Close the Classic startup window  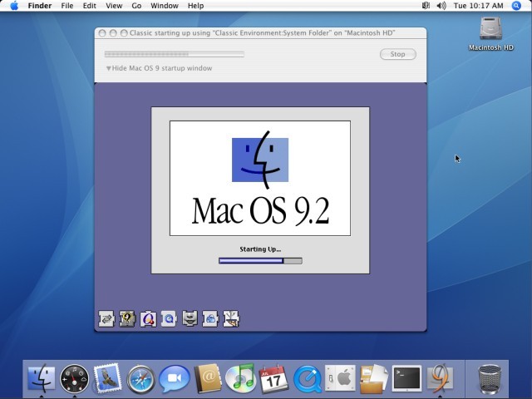coord(102,33)
